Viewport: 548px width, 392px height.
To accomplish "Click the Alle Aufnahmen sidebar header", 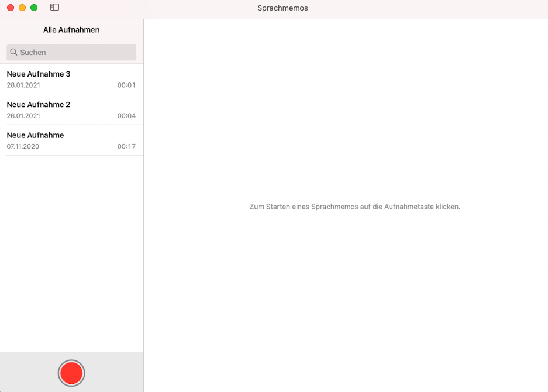I will [71, 30].
